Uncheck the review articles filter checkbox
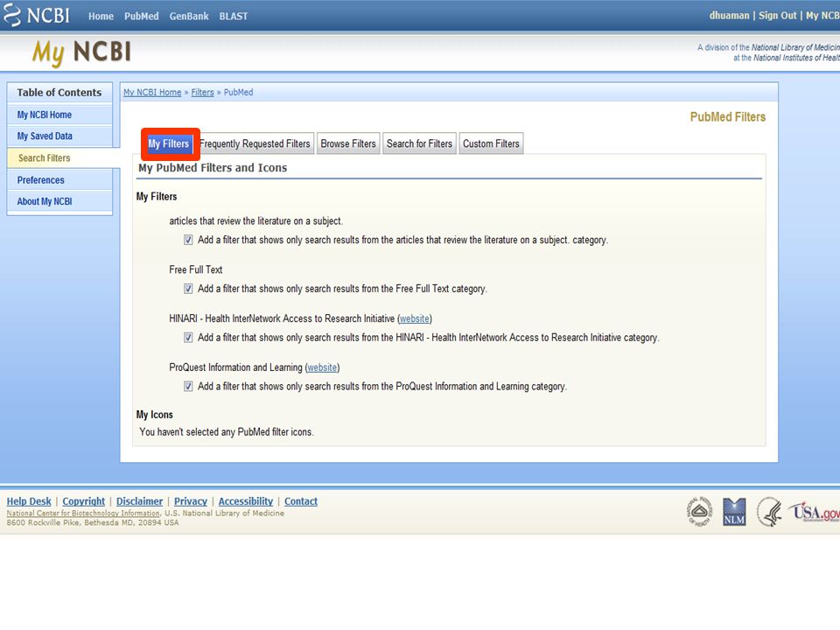 pyautogui.click(x=188, y=240)
